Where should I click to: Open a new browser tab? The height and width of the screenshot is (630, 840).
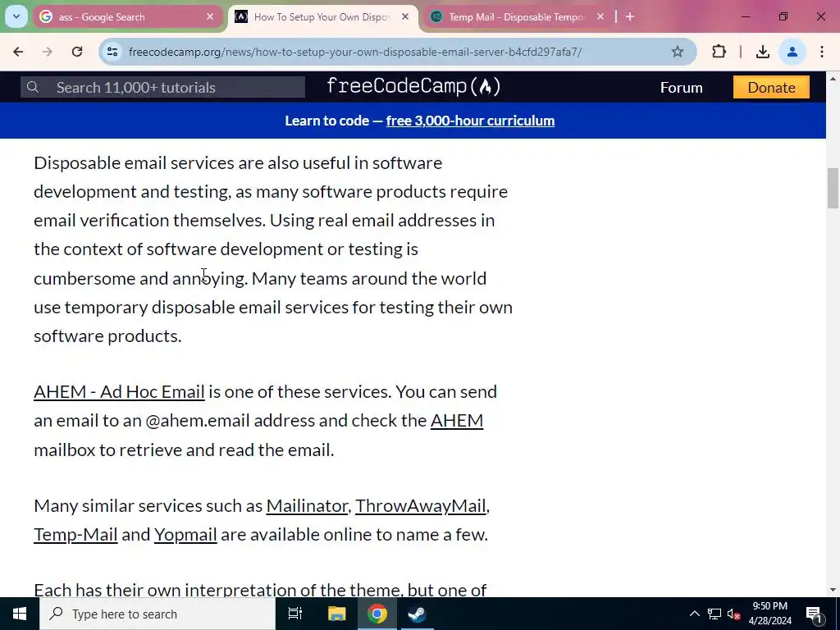630,16
